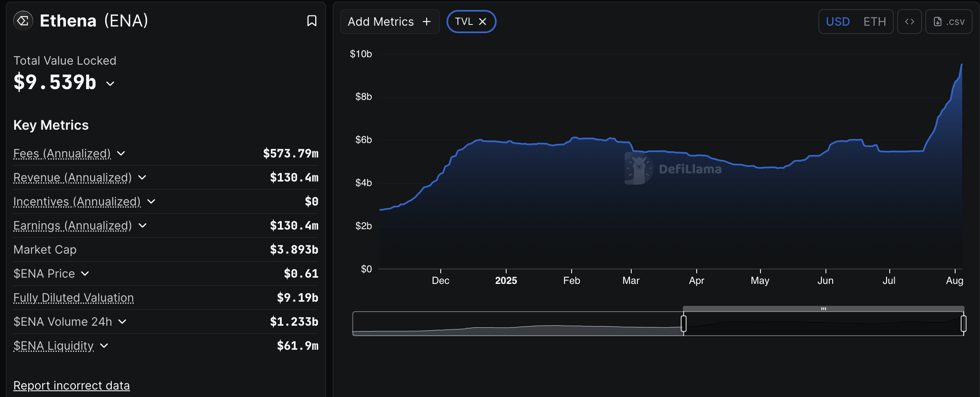980x397 pixels.
Task: Click Fully Diluted Valuation label
Action: pos(74,298)
